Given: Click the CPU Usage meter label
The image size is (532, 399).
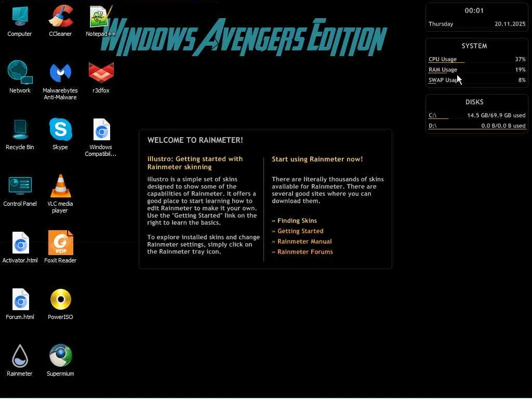Looking at the screenshot, I should (443, 59).
